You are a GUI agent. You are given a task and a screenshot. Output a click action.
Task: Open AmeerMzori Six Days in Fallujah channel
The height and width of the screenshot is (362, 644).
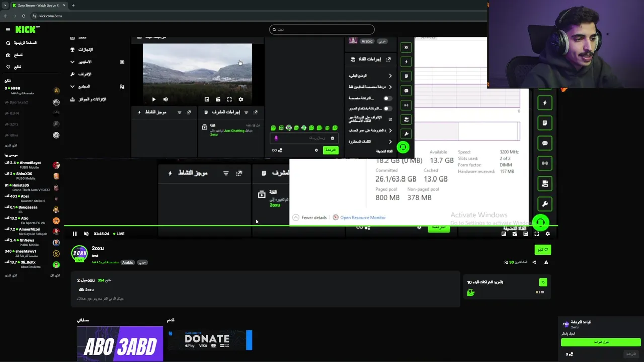[x=31, y=231]
